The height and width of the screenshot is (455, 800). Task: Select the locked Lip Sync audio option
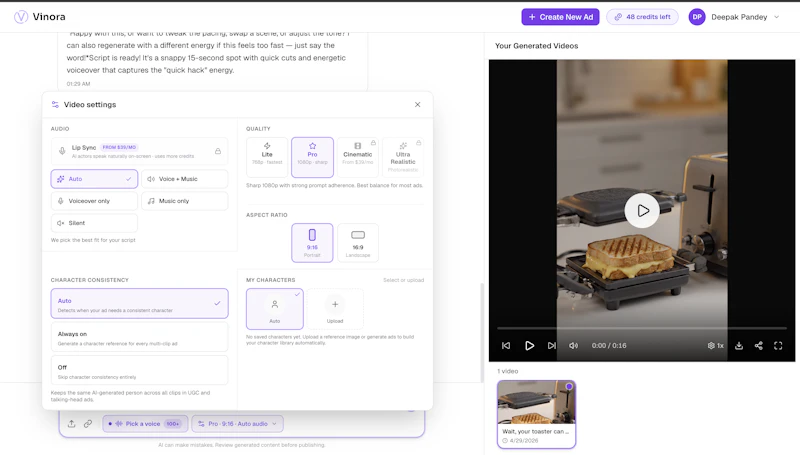click(139, 151)
